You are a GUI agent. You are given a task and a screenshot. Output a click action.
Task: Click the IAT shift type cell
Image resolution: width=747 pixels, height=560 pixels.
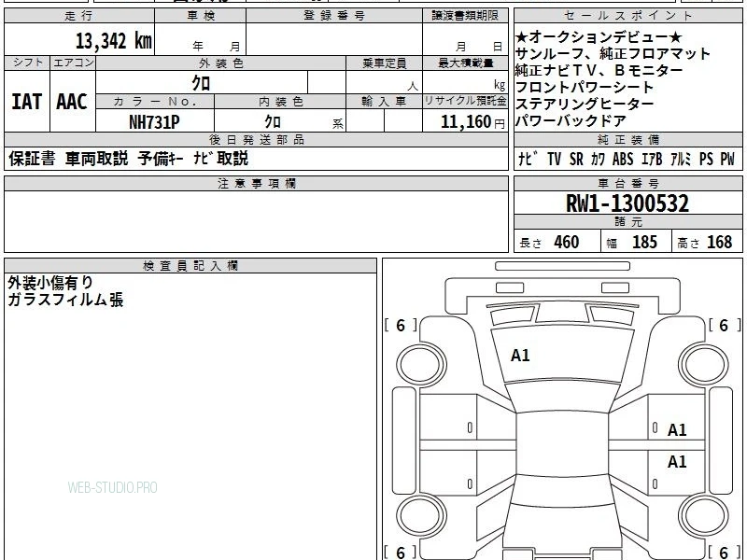(27, 102)
